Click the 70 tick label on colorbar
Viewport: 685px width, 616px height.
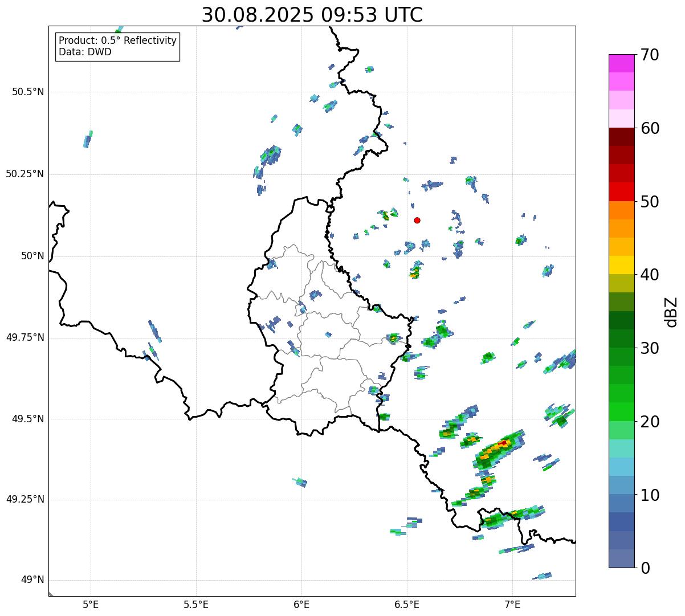[x=649, y=55]
